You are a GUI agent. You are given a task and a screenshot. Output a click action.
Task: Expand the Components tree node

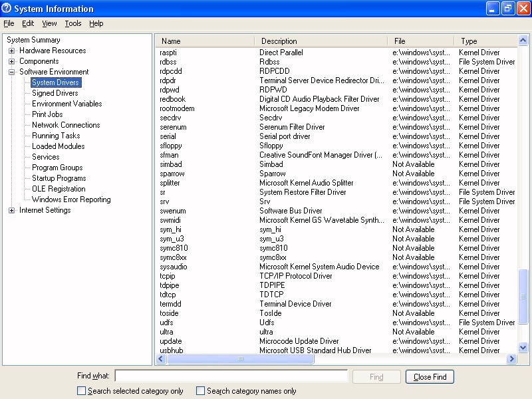point(11,61)
